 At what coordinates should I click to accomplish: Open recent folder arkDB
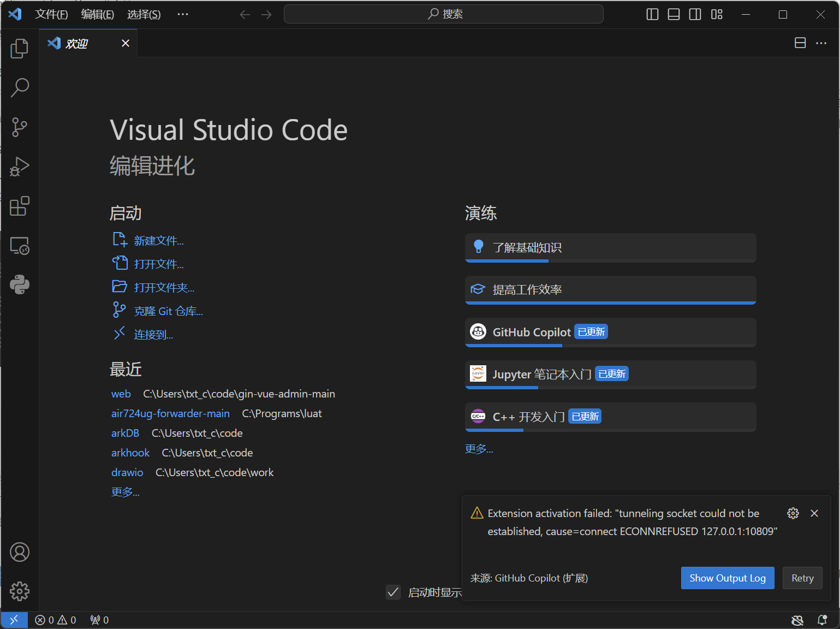125,433
